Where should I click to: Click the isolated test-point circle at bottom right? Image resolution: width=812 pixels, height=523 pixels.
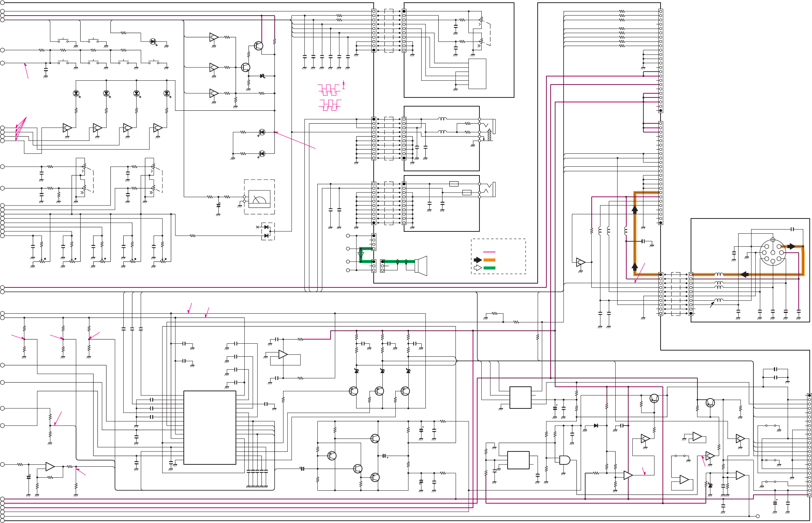pyautogui.click(x=758, y=516)
